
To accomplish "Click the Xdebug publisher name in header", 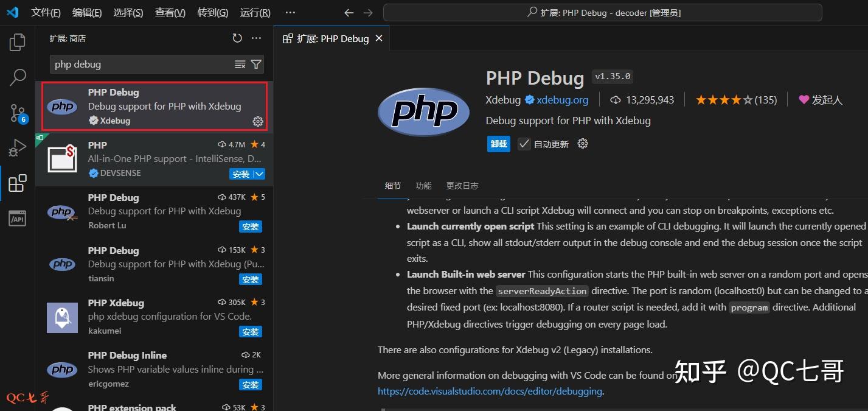I will click(x=503, y=100).
